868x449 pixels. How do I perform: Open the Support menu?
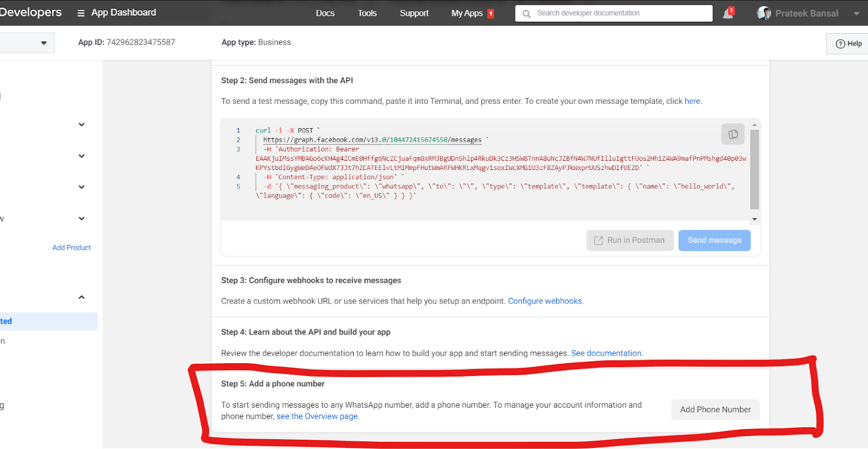[414, 13]
